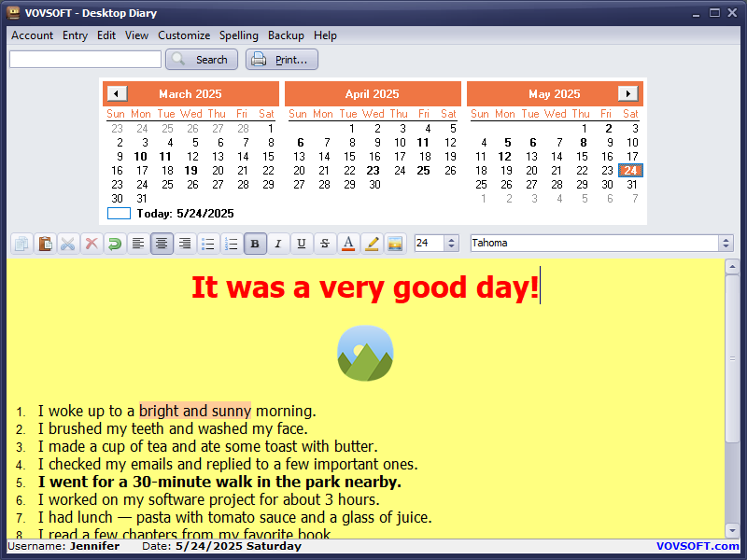Image resolution: width=747 pixels, height=560 pixels.
Task: Click the Tahoma font name field
Action: [x=595, y=244]
